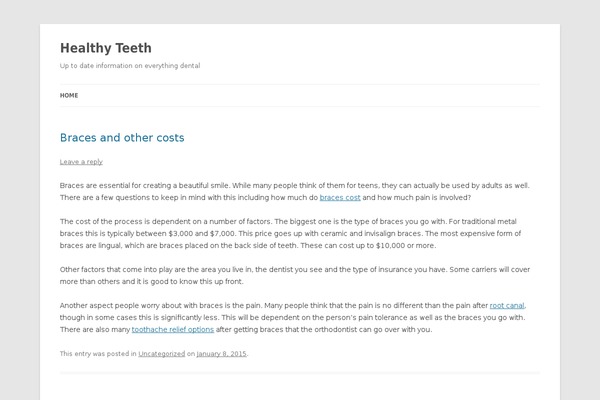600x400 pixels.
Task: Click the gray background left of the page
Action: click(x=20, y=200)
